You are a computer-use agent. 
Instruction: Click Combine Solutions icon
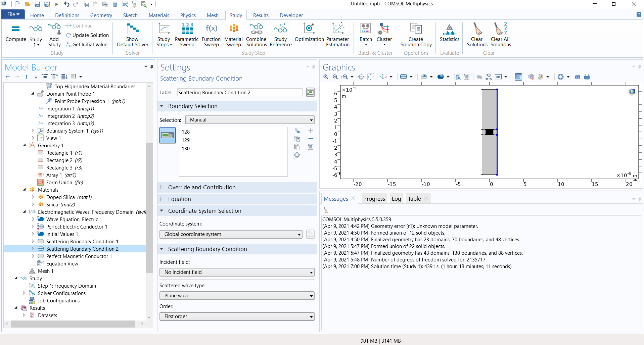point(256,35)
